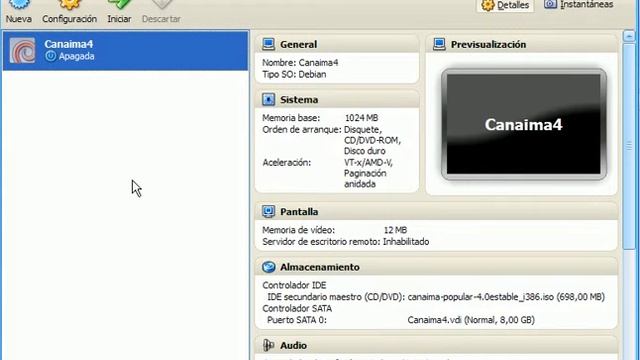
Task: Open the Almacenamiento section header
Action: click(436, 267)
